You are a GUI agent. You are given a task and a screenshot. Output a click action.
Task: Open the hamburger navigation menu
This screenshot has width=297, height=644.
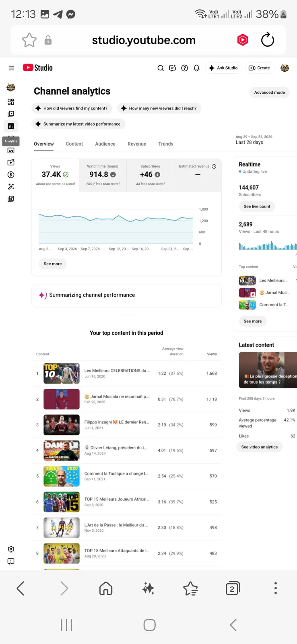click(x=11, y=68)
